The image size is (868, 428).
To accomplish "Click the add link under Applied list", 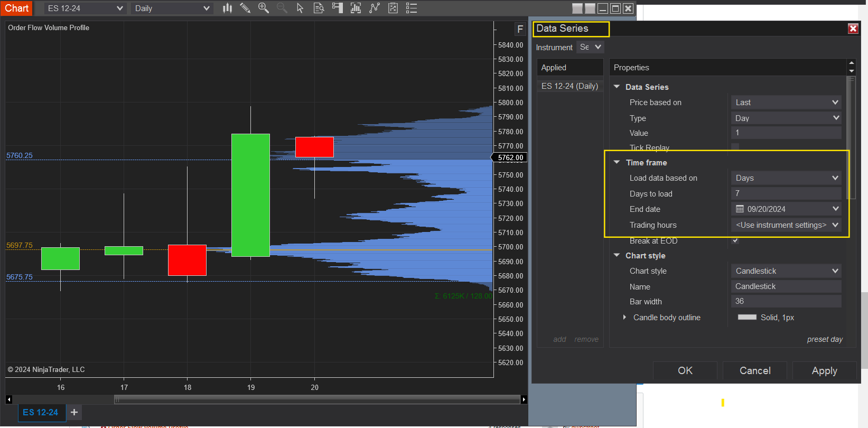I will 559,339.
